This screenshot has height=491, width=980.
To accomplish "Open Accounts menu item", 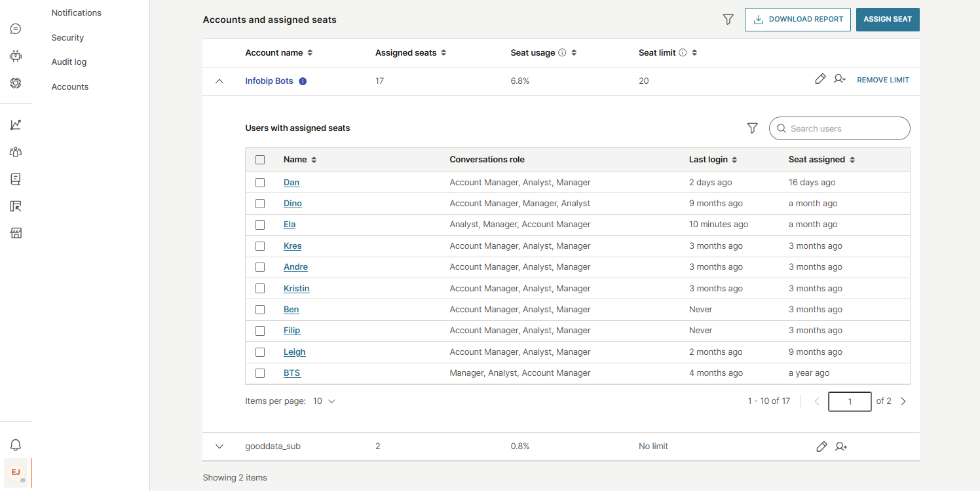I will 70,87.
